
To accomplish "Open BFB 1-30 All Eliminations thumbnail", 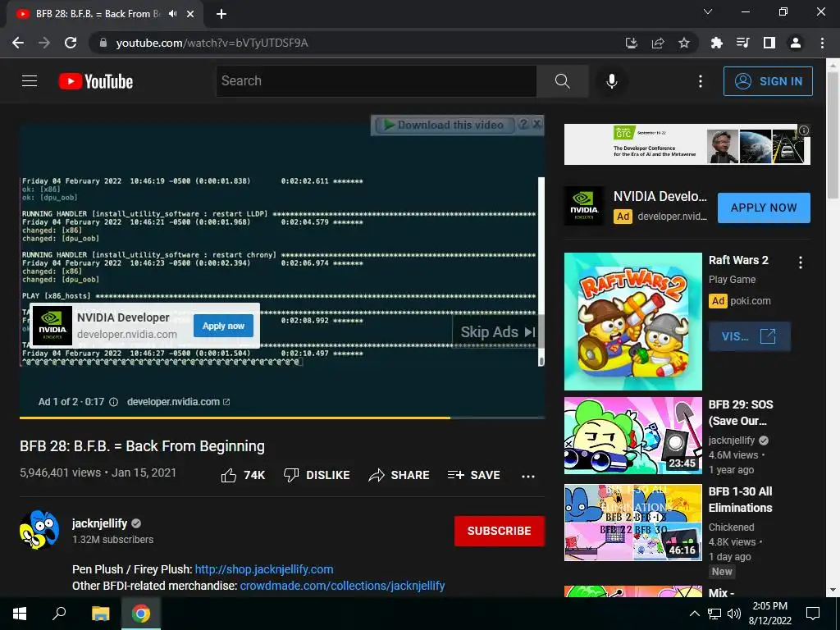I will point(632,523).
